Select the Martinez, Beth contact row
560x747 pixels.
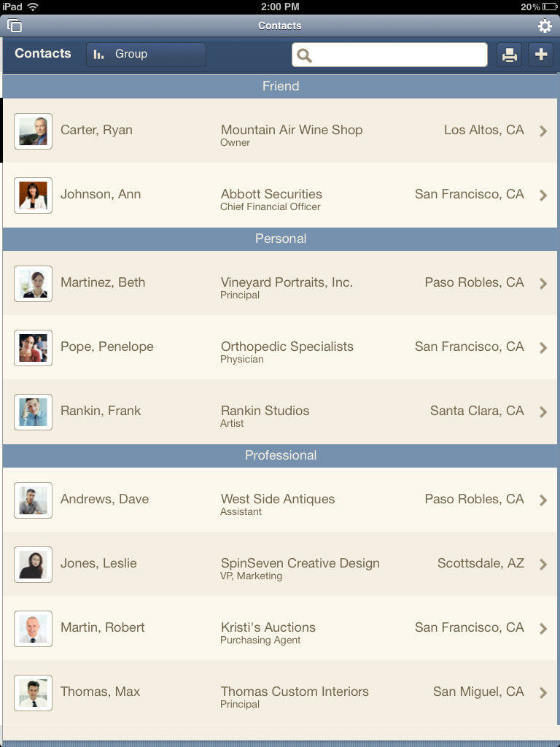(x=280, y=283)
